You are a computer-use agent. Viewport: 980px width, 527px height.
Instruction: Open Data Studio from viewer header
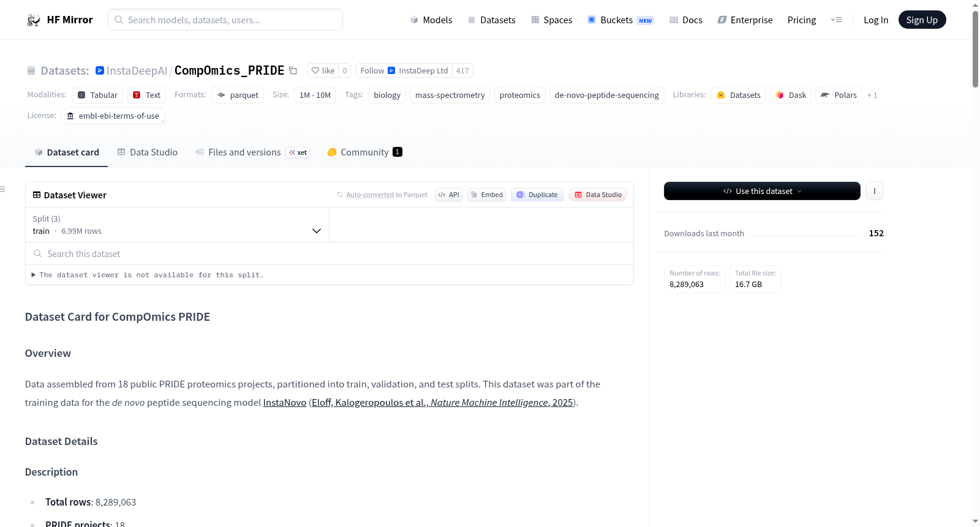click(598, 195)
